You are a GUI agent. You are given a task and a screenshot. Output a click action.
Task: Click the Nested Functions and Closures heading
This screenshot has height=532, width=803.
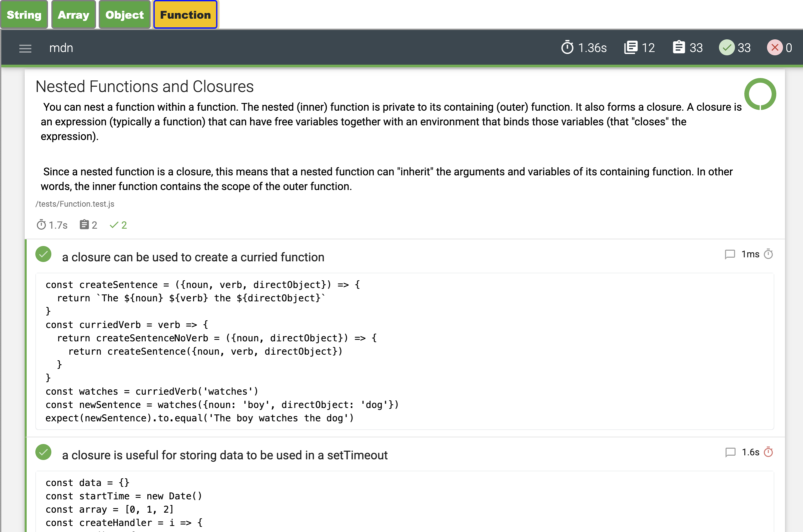pyautogui.click(x=144, y=86)
